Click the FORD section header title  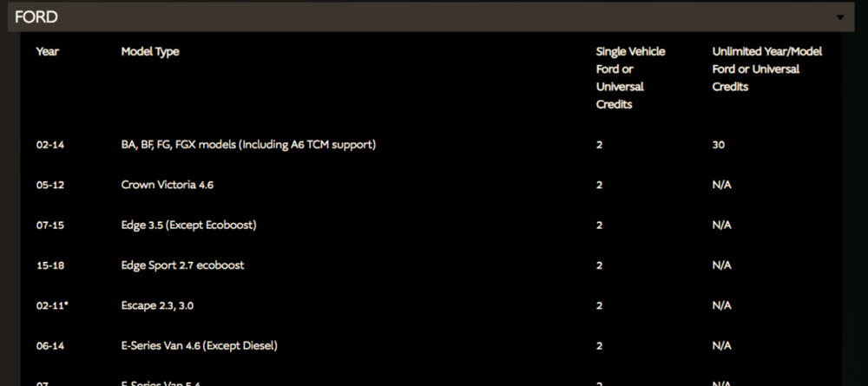(x=36, y=17)
